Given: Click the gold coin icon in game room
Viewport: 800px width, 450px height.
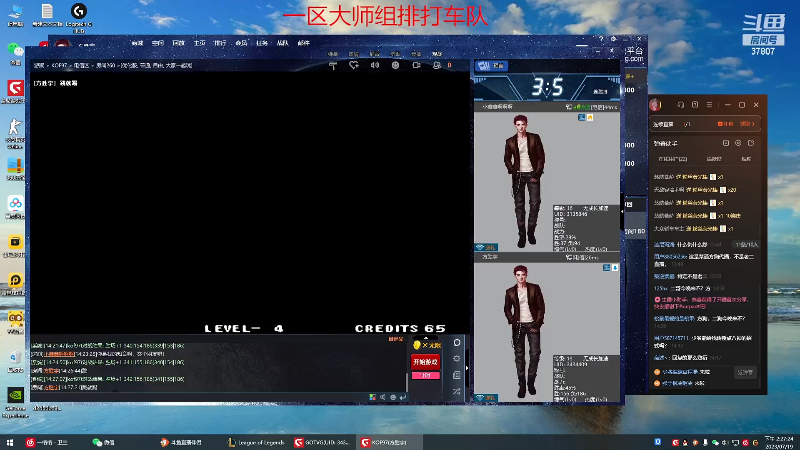Looking at the screenshot, I should point(417,345).
